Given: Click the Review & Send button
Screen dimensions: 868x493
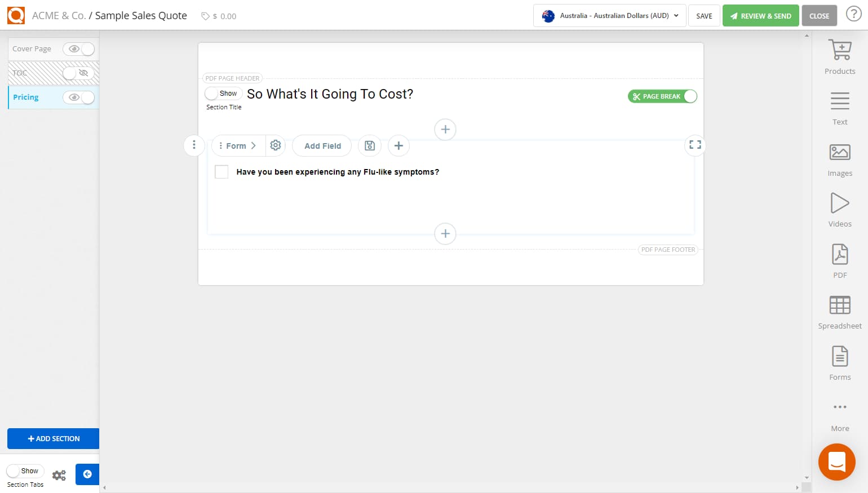Looking at the screenshot, I should pyautogui.click(x=760, y=15).
